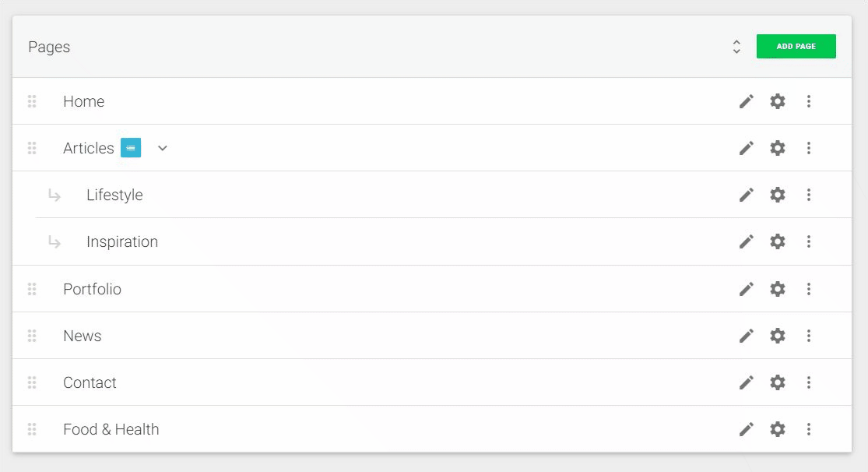Collapse the Articles subpages chevron
The height and width of the screenshot is (472, 868).
point(162,148)
